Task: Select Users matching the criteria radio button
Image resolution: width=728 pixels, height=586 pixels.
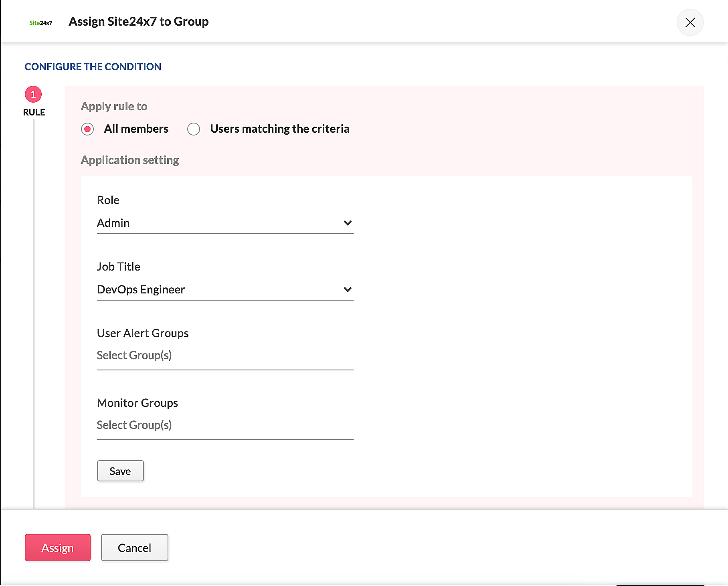Action: (194, 129)
